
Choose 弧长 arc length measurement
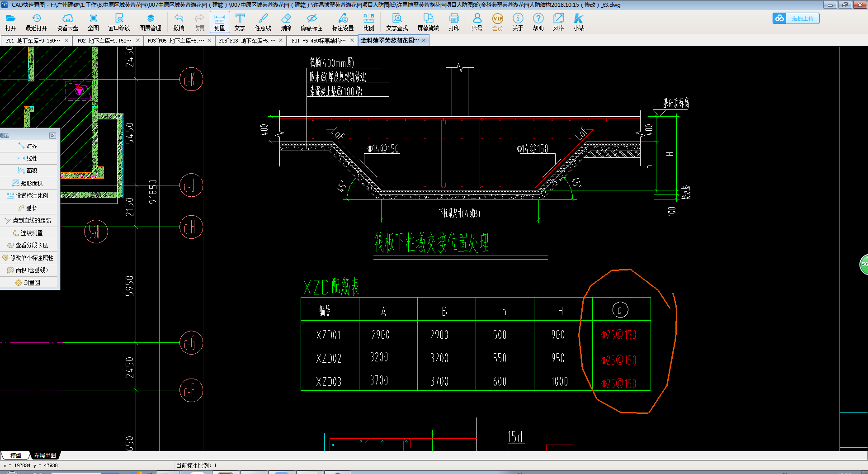(x=29, y=208)
